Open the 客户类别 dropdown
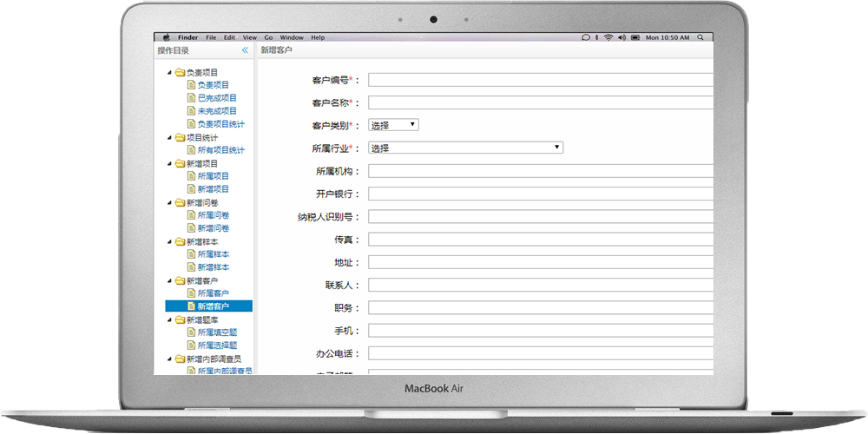 [393, 125]
